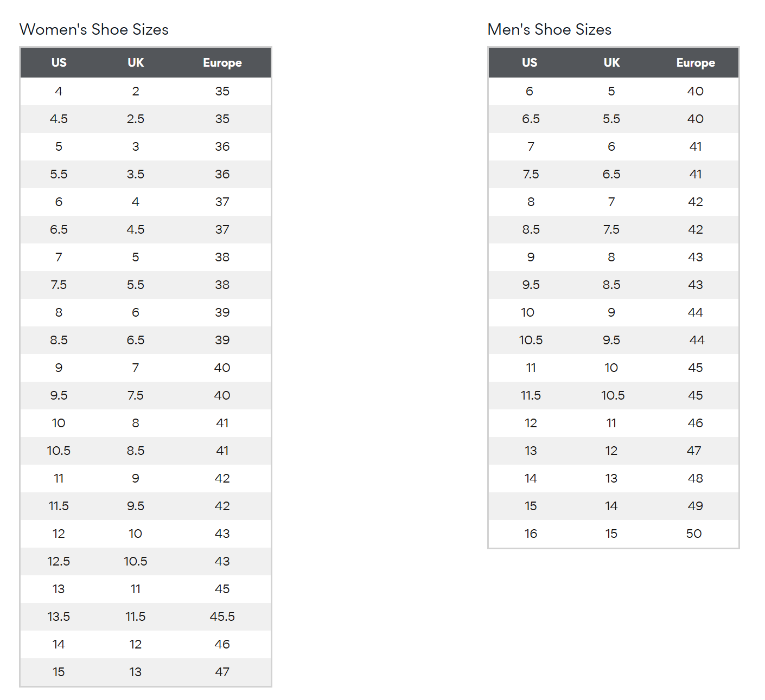The height and width of the screenshot is (700, 765).
Task: Click men's Europe size 49 cell
Action: point(695,506)
